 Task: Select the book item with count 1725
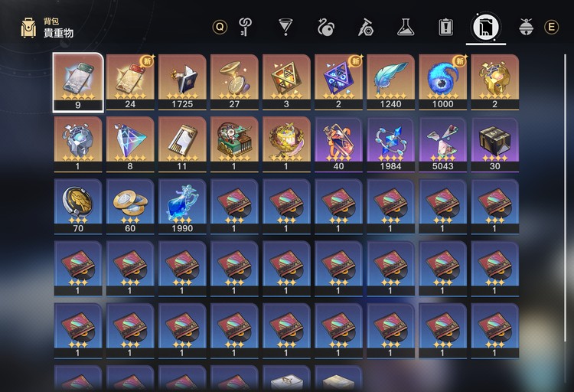click(182, 82)
